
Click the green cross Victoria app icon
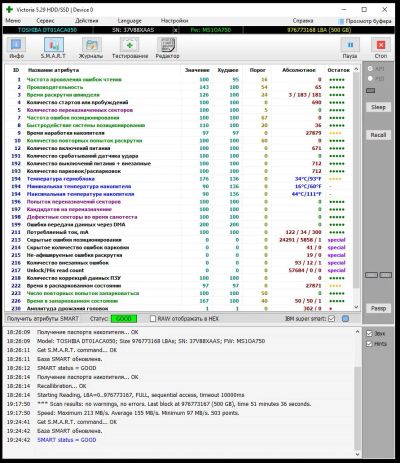point(9,9)
